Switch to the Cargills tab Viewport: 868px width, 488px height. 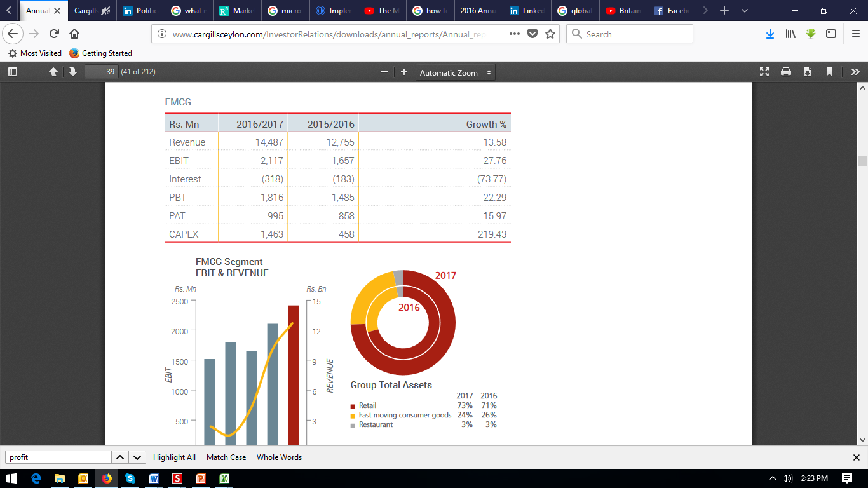point(92,11)
